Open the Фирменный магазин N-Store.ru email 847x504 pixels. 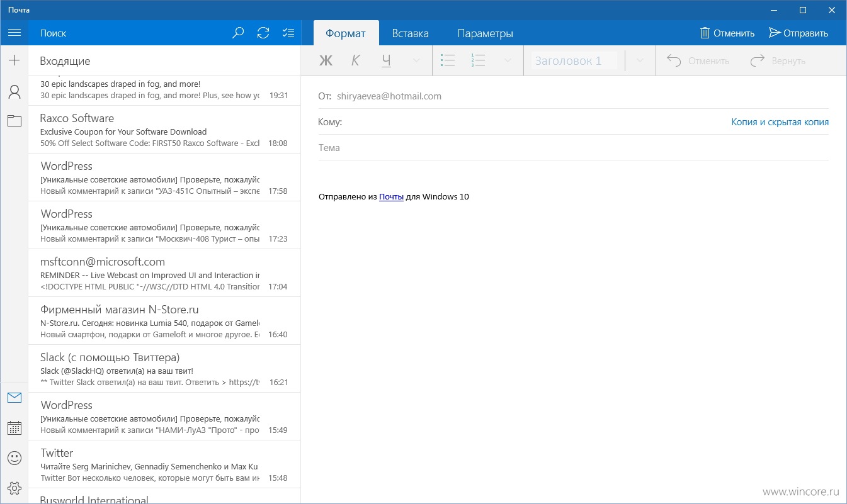point(164,321)
